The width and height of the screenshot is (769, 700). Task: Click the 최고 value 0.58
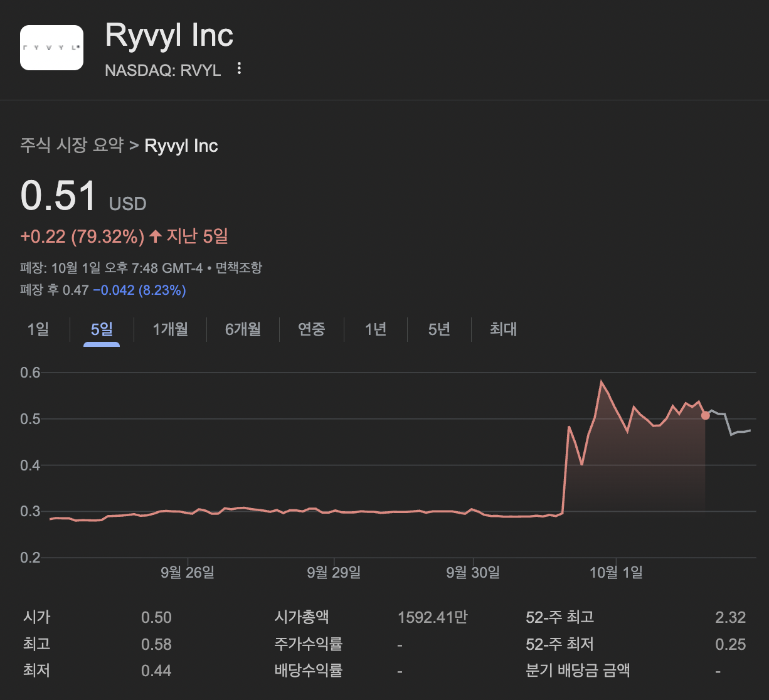(x=156, y=644)
